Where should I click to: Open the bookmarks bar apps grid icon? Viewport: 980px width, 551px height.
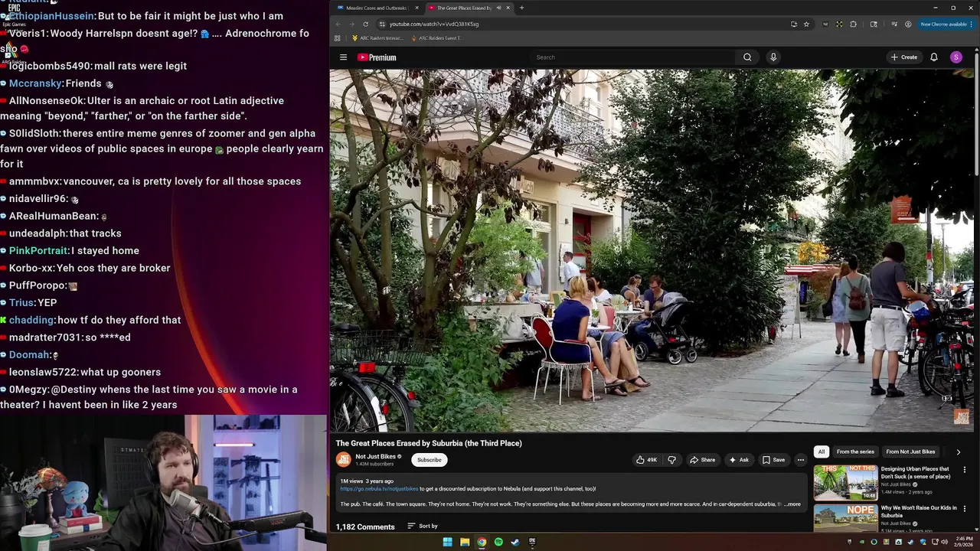(x=338, y=37)
